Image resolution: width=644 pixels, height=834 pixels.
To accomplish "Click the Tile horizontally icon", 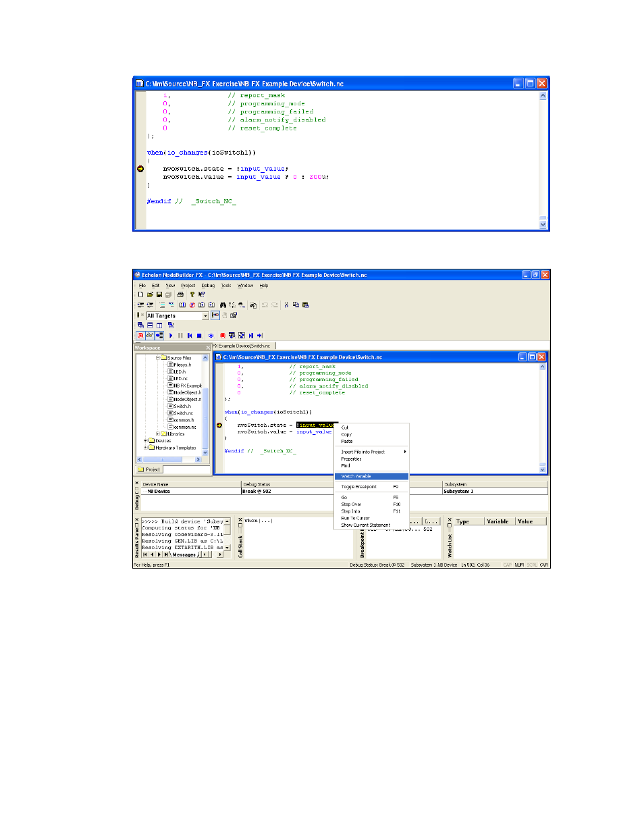I will point(150,325).
